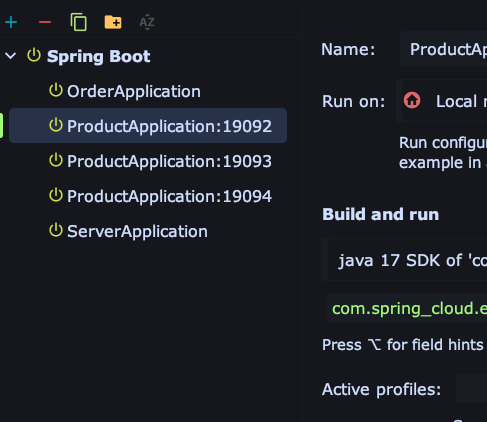Click the Spring Boot group power icon
The width and height of the screenshot is (487, 422).
(x=34, y=55)
